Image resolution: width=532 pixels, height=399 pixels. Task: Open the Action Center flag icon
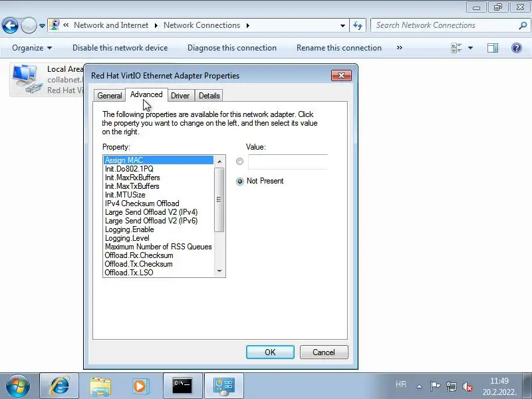(x=435, y=386)
